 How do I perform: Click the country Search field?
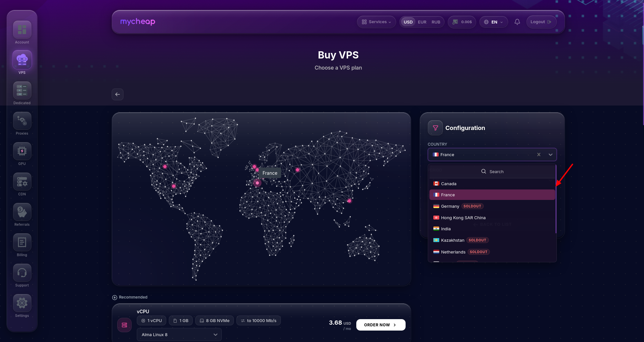[x=492, y=171]
